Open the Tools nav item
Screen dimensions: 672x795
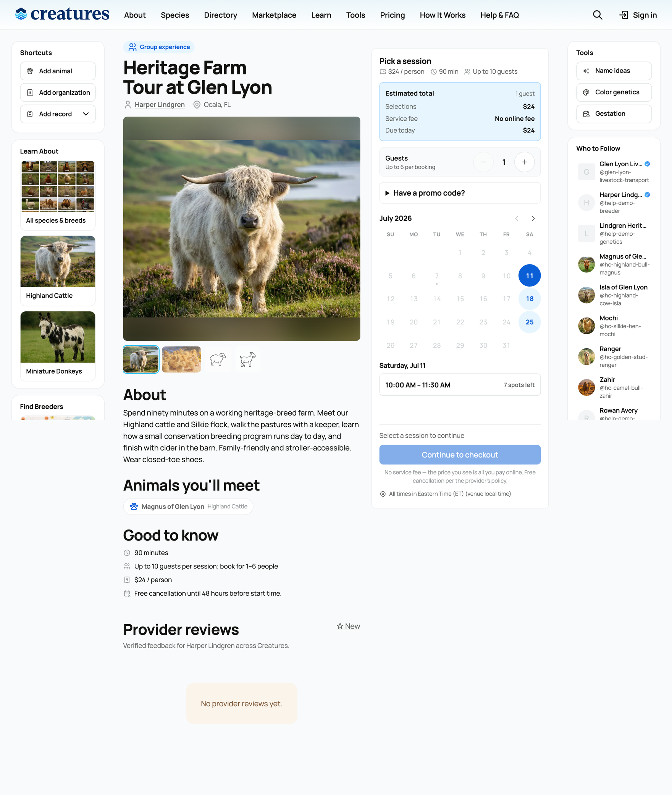(x=355, y=15)
